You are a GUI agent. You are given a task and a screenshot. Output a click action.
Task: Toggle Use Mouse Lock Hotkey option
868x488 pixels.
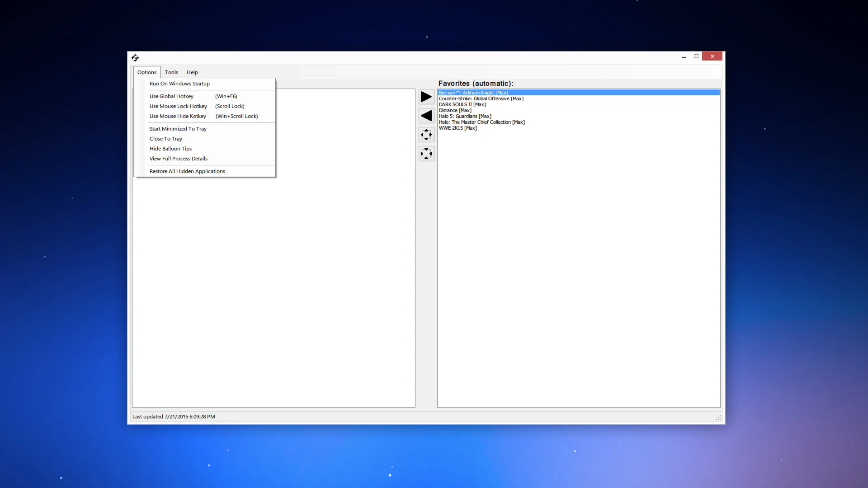pyautogui.click(x=178, y=106)
